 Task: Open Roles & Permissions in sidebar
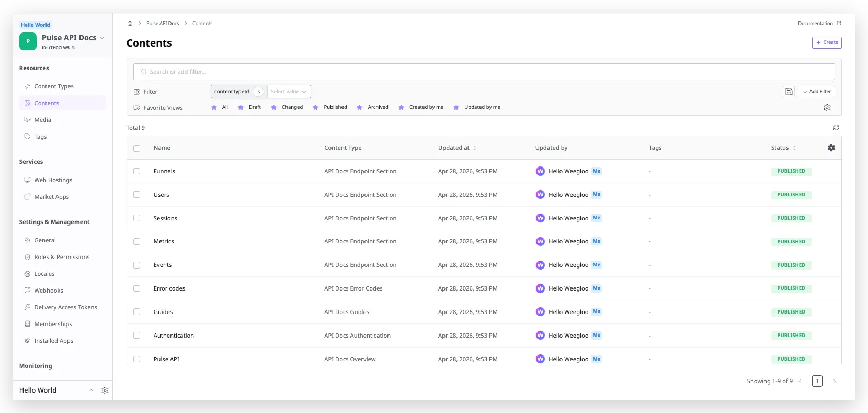point(63,257)
